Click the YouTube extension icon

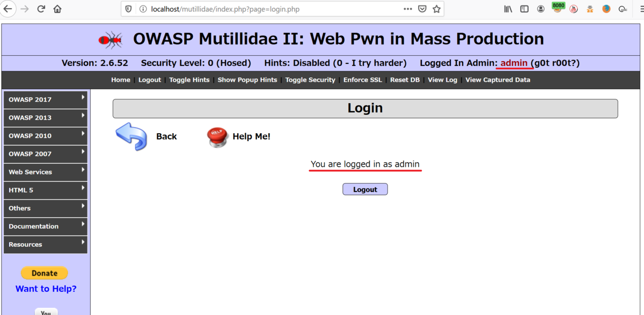(x=574, y=9)
